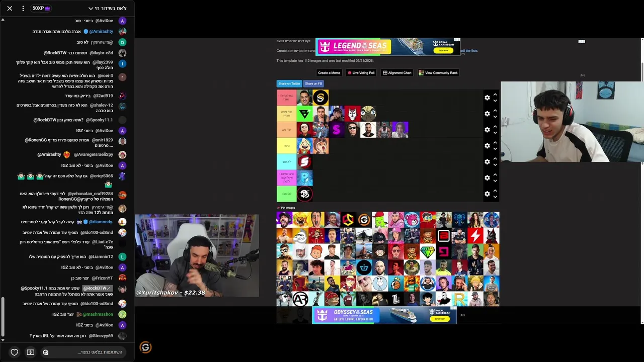Click the Create a Meme button
The height and width of the screenshot is (362, 644).
(329, 73)
